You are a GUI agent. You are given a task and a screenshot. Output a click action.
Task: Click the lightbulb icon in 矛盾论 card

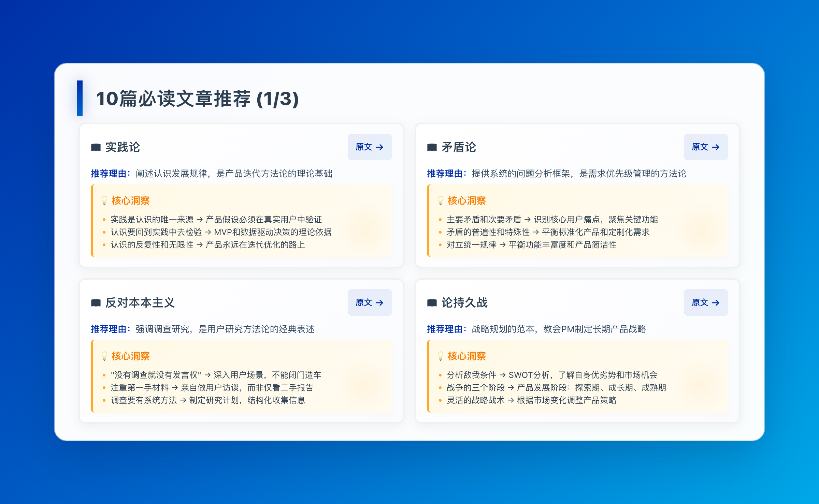click(x=441, y=201)
